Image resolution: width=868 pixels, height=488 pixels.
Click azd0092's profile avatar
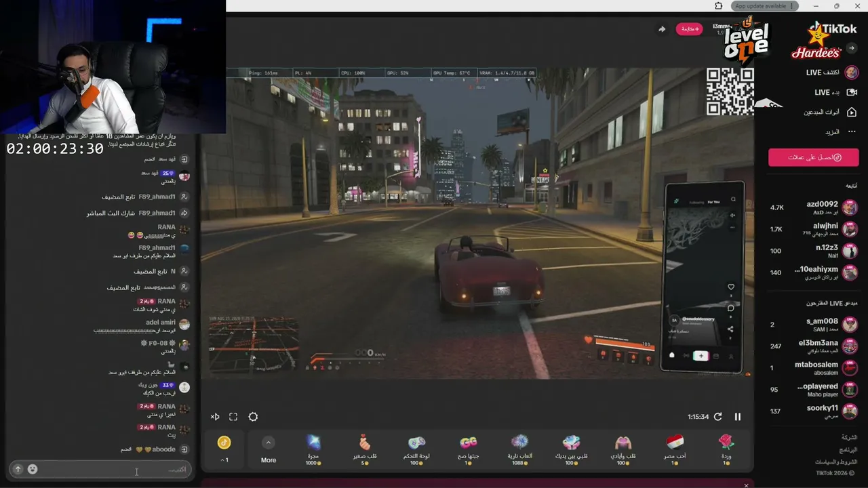pyautogui.click(x=850, y=207)
